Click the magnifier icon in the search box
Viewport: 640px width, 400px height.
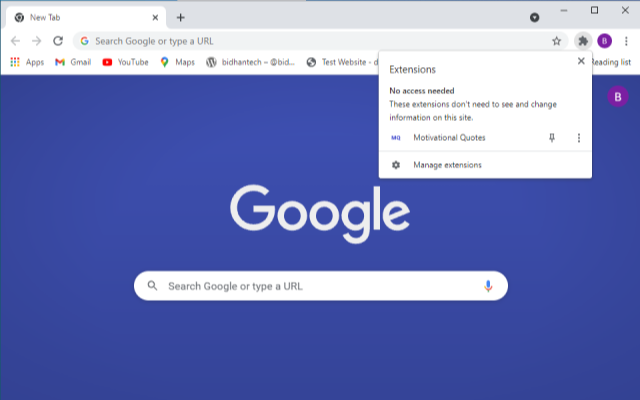click(x=152, y=286)
